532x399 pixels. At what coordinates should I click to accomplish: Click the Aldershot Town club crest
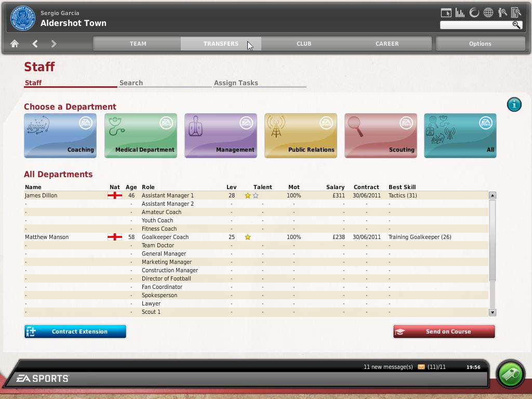pos(22,18)
